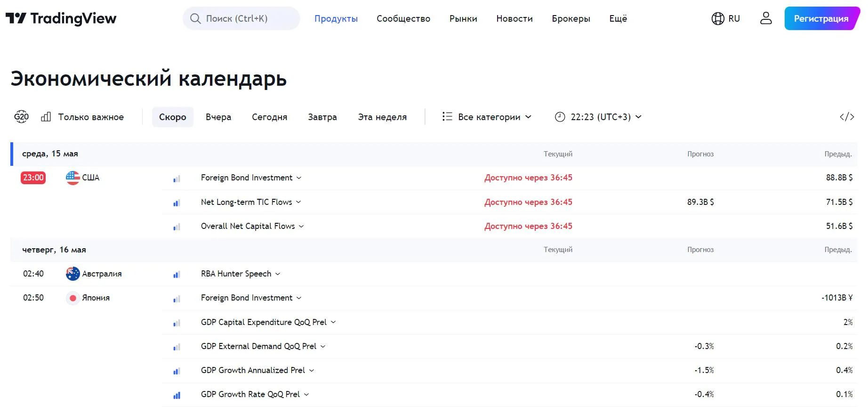Click the среда, 15 мая date header
The height and width of the screenshot is (407, 868).
click(50, 154)
